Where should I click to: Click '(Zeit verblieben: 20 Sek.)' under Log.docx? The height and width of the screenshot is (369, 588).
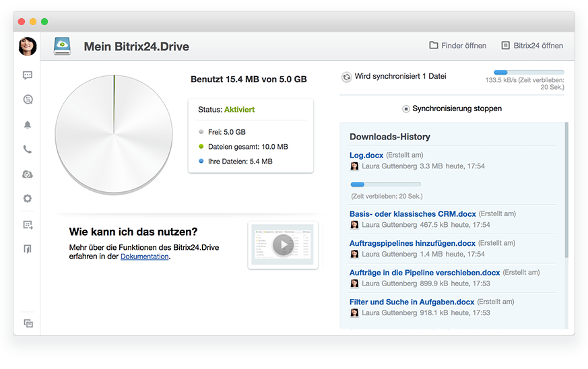click(387, 197)
